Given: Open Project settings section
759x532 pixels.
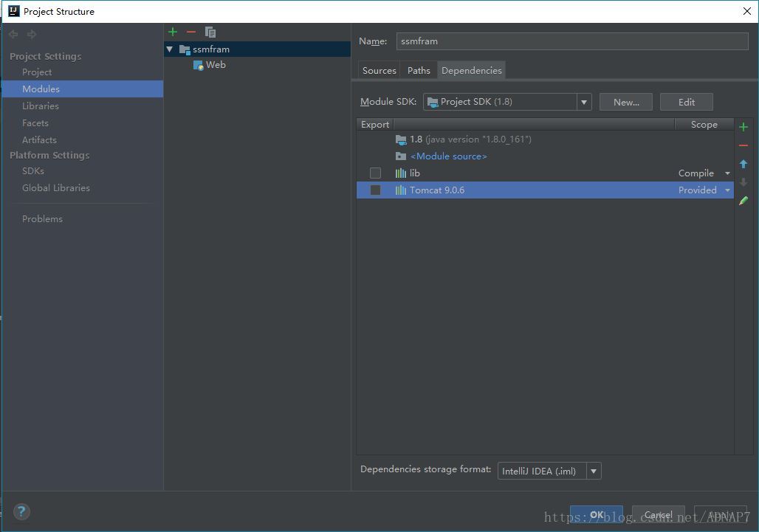Looking at the screenshot, I should point(37,72).
